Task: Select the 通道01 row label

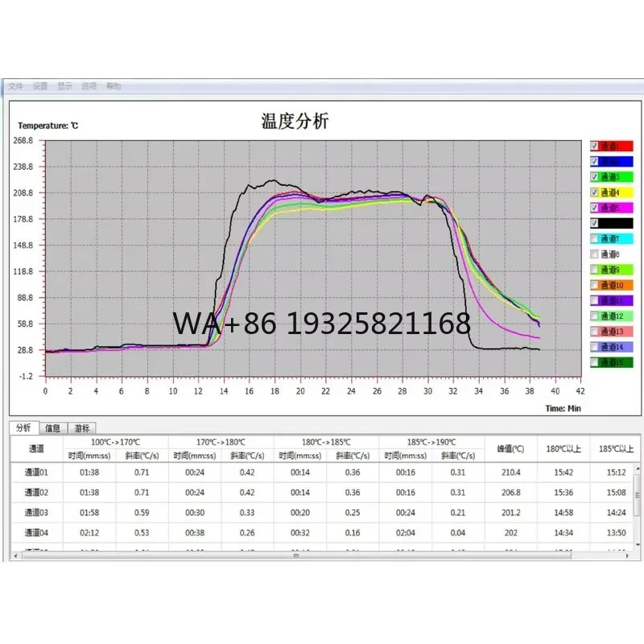Action: 36,473
